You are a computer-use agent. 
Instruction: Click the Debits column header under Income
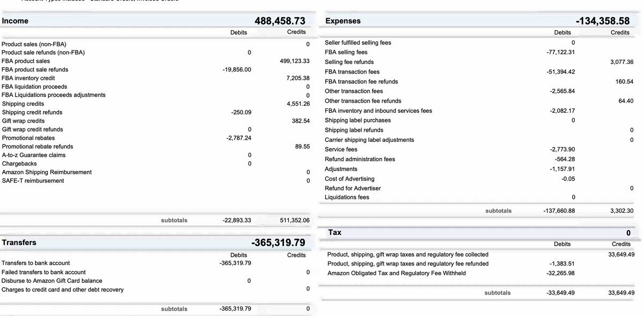point(239,33)
